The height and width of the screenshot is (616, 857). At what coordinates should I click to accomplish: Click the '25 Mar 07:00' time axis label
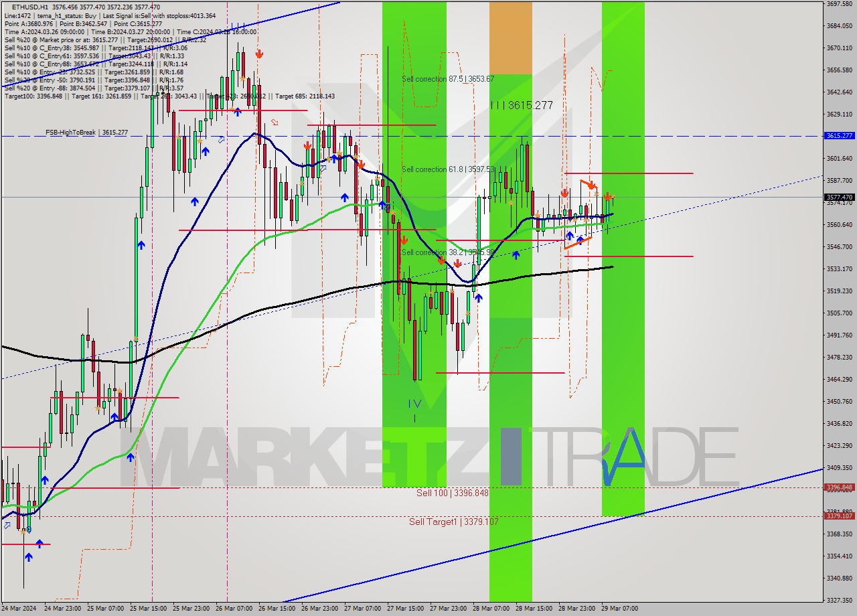pos(105,609)
